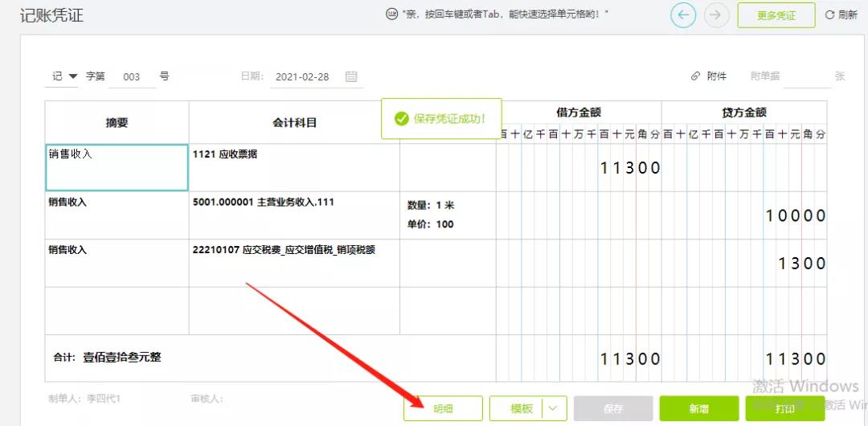This screenshot has height=426, width=868.
Task: Open the calendar date picker icon
Action: click(x=351, y=76)
